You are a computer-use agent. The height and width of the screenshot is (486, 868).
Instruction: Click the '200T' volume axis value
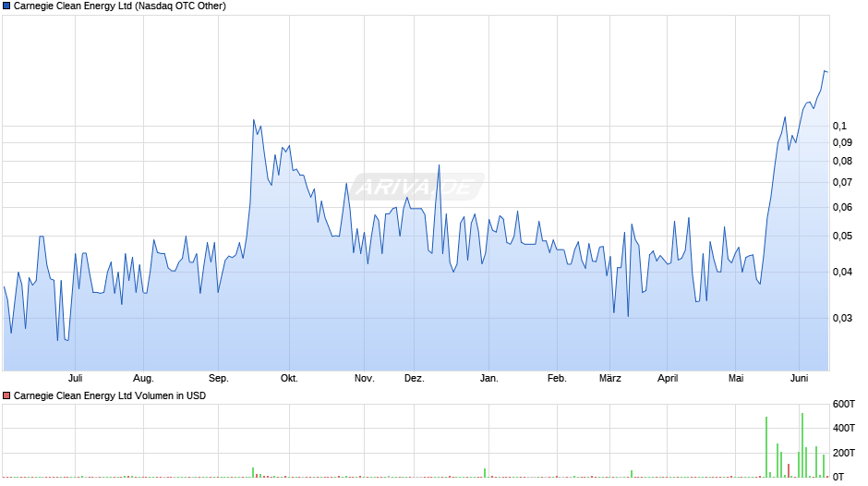click(x=844, y=453)
